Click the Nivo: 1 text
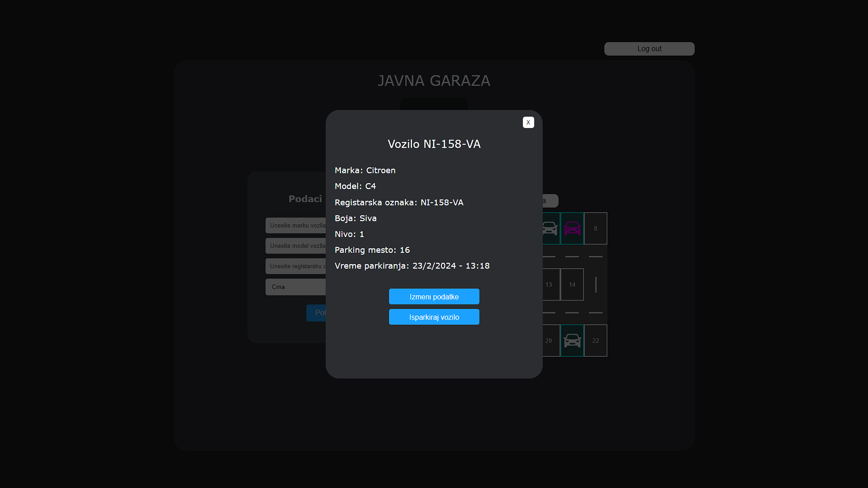The width and height of the screenshot is (868, 488). tap(349, 234)
